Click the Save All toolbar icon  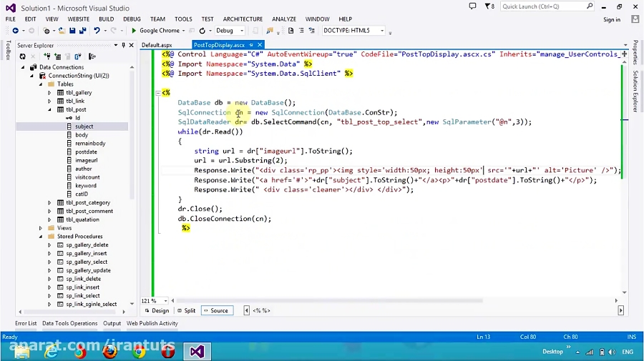coord(82,31)
